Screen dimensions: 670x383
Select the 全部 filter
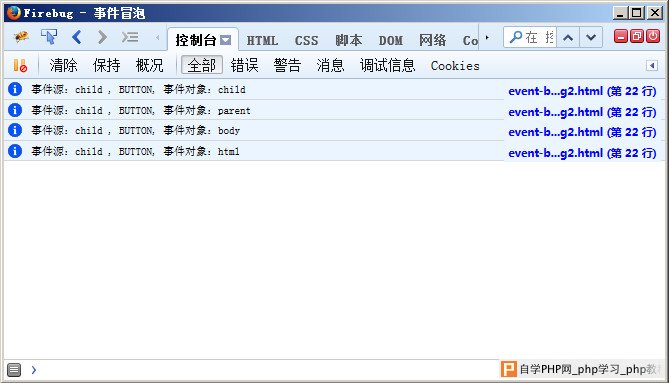click(202, 65)
